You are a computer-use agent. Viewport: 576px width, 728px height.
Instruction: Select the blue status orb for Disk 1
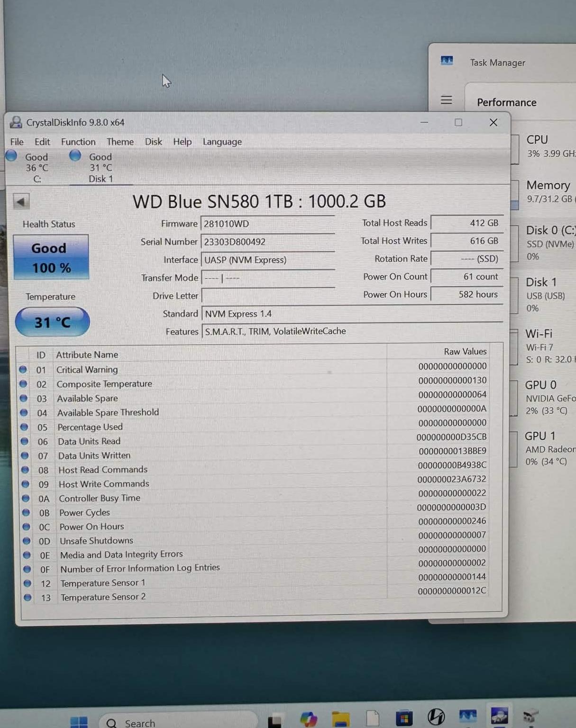75,155
